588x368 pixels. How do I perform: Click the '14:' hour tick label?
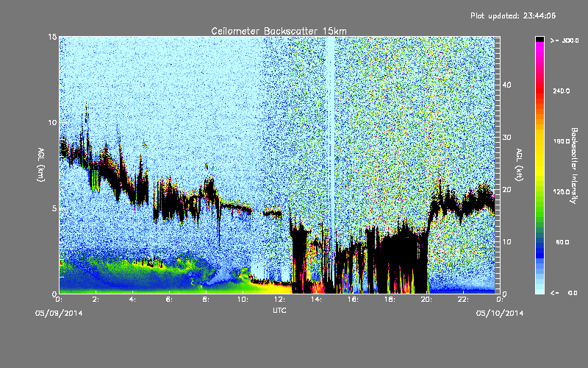[317, 300]
